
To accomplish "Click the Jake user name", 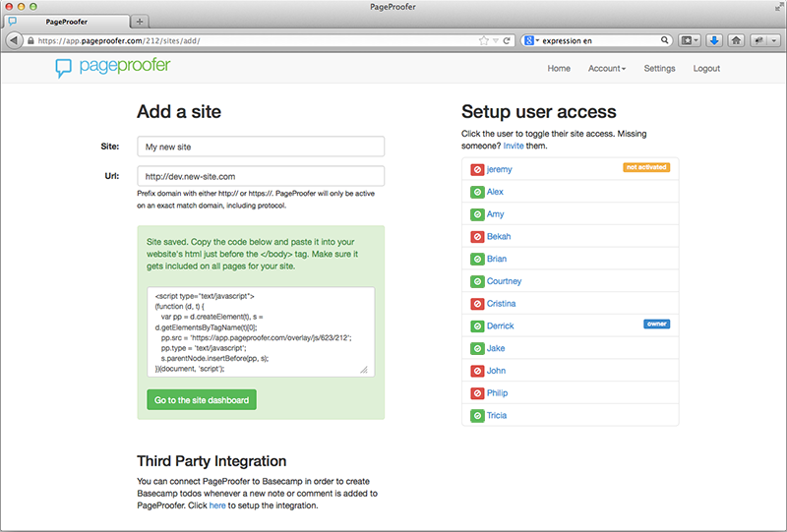I will (x=496, y=348).
